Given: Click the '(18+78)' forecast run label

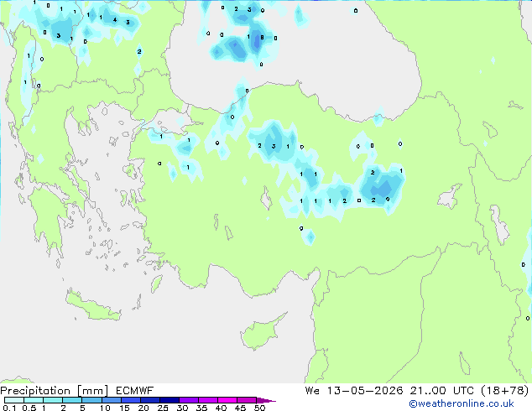Looking at the screenshot, I should (505, 391).
